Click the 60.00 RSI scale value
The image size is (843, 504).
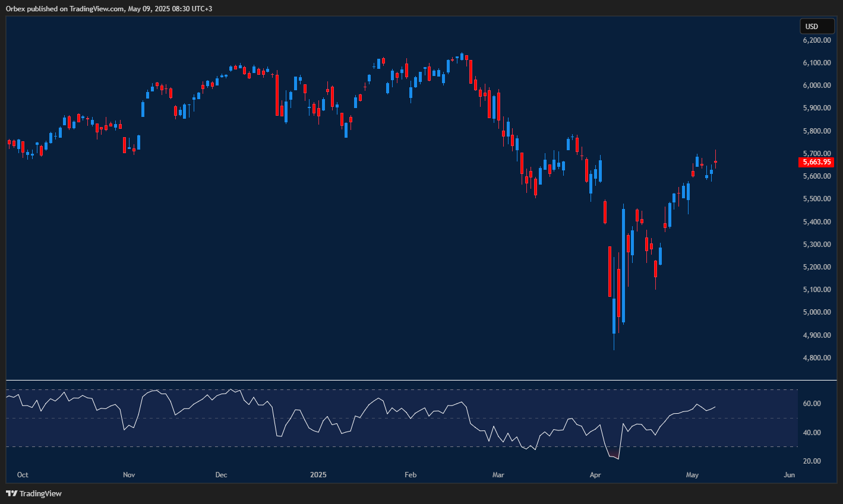[815, 402]
